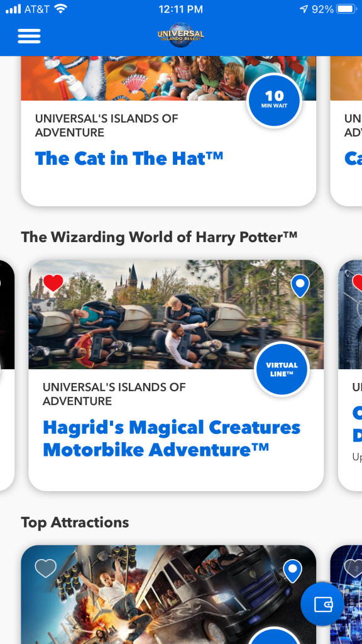Toggle heart on partially visible Top Attractions card
The width and height of the screenshot is (362, 644).
pos(354,569)
